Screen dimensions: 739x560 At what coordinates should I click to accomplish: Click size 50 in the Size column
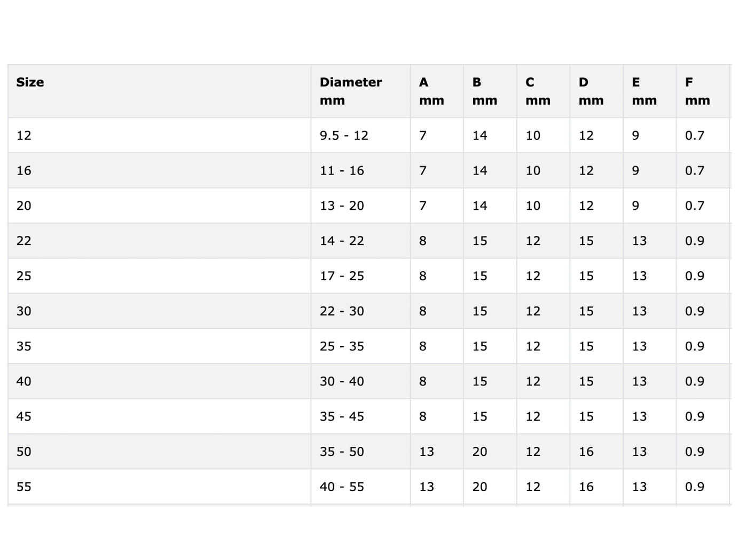point(24,452)
